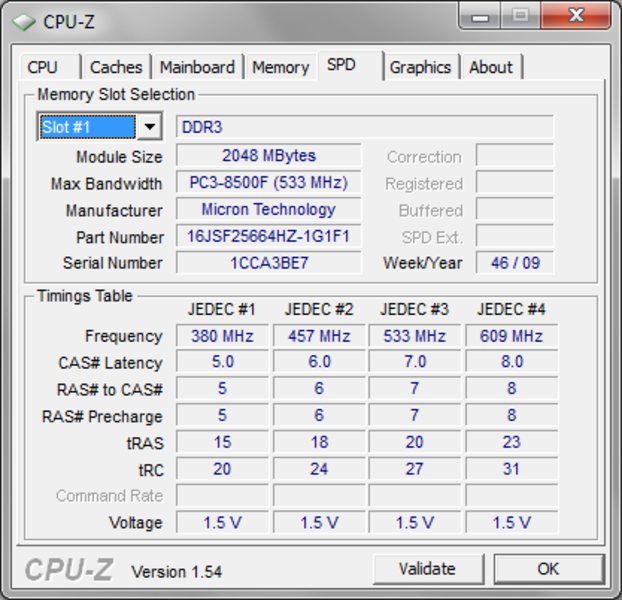Click the SPD tab
Viewport: 622px width, 600px height.
point(342,66)
